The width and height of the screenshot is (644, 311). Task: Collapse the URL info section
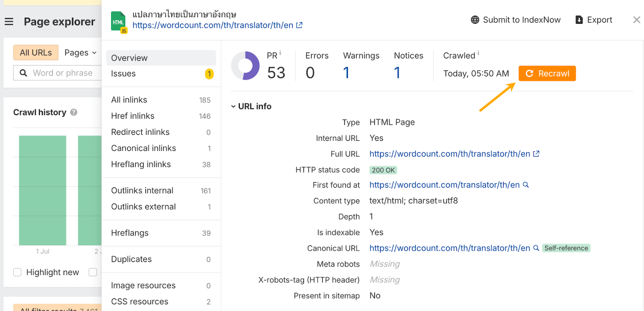point(233,106)
